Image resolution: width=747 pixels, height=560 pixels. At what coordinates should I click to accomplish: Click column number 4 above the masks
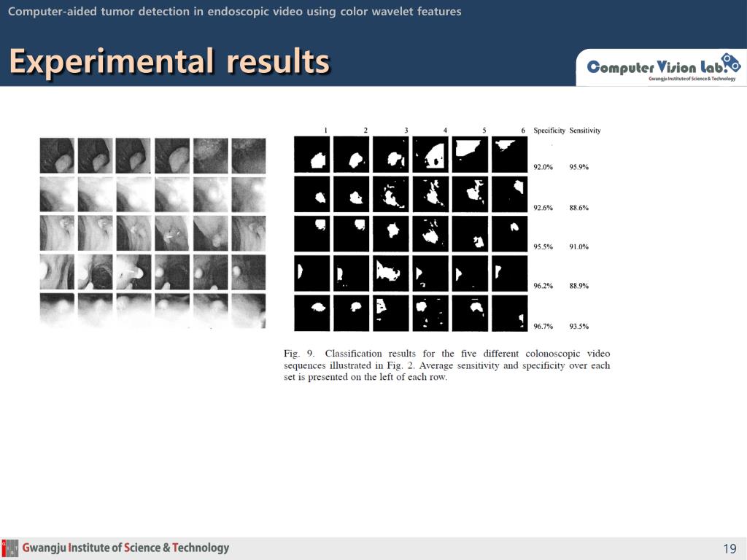click(445, 130)
